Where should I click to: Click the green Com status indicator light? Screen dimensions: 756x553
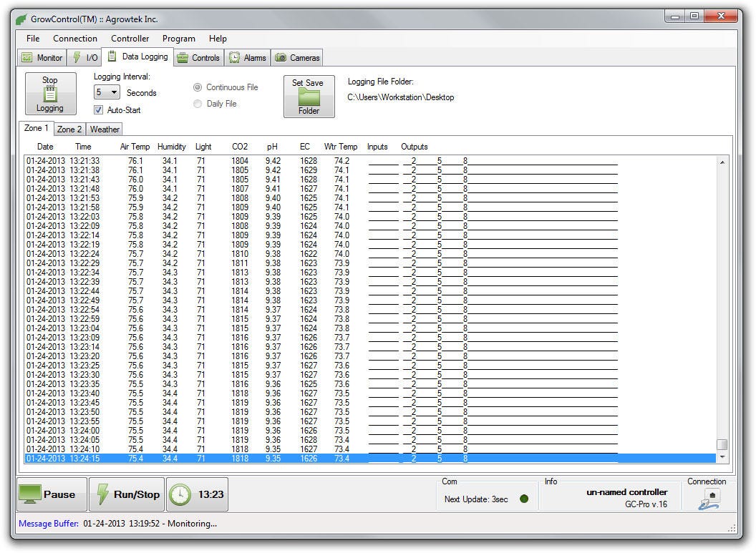tap(524, 499)
